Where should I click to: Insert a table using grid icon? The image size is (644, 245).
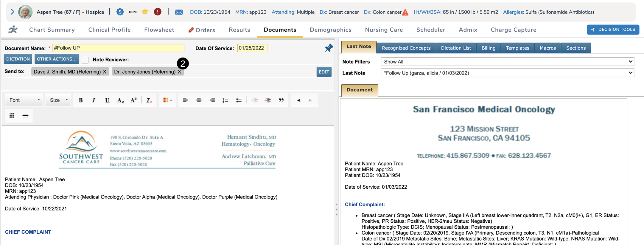(x=12, y=116)
